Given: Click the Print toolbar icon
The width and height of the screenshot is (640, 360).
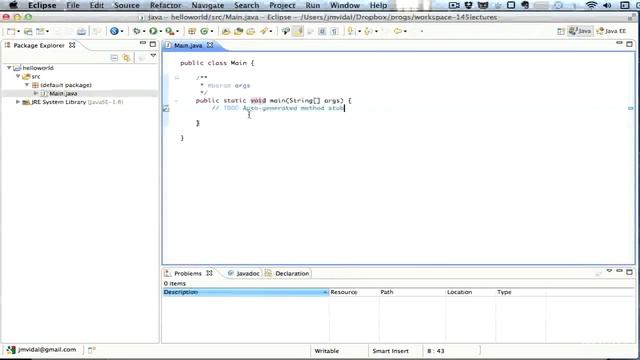Looking at the screenshot, I should [82, 31].
